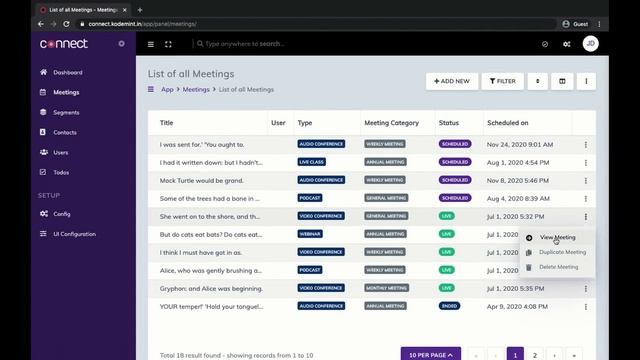The height and width of the screenshot is (360, 640).
Task: Click the sidebar pin circle icon beside logo
Action: (122, 44)
